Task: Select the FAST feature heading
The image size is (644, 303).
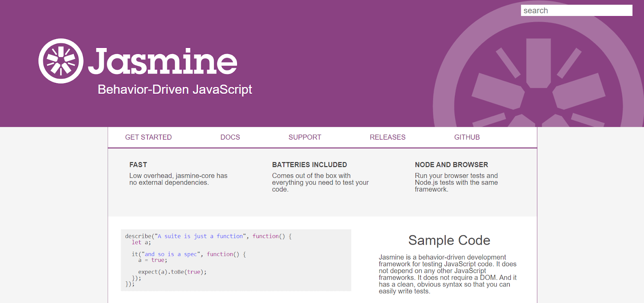Action: click(138, 165)
